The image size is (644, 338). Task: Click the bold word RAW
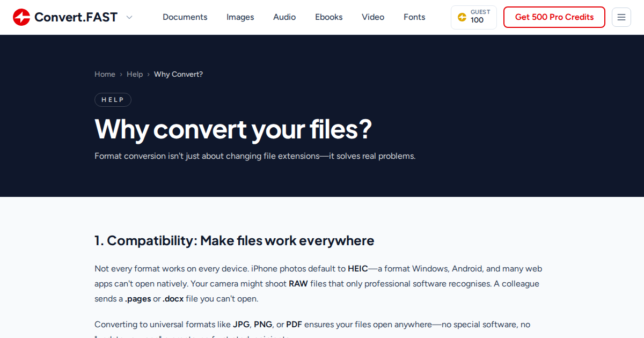(x=298, y=284)
